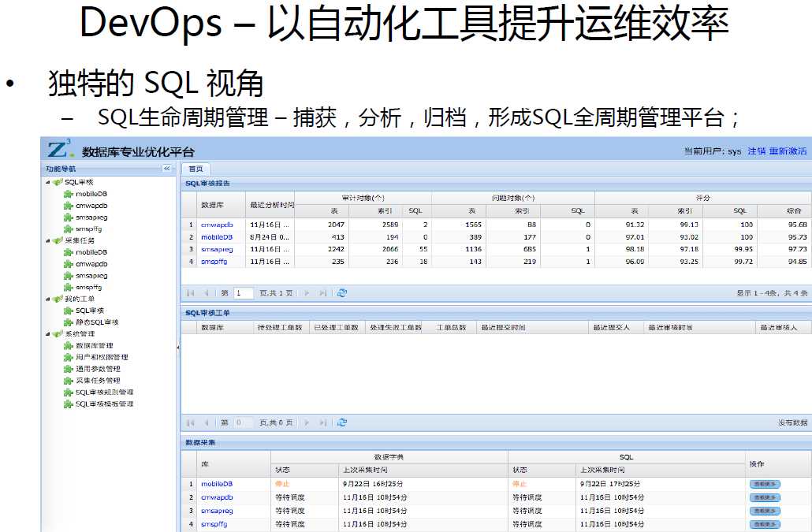The image size is (812, 532).
Task: Collapse the SQL审核 tree group arrow
Action: point(47,182)
